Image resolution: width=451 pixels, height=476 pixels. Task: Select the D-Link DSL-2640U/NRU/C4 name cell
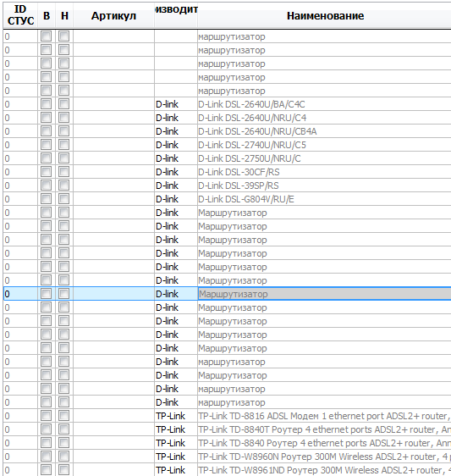[x=324, y=118]
